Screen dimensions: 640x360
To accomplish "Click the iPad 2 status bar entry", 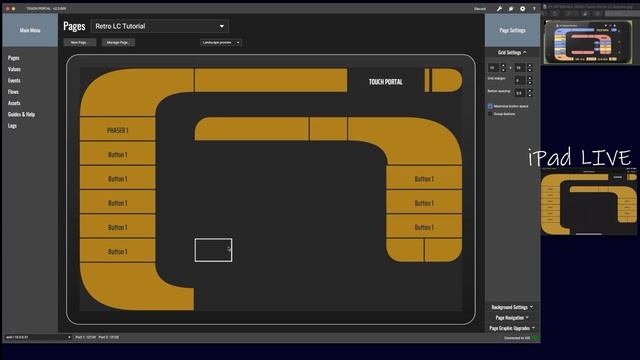I will (x=109, y=338).
